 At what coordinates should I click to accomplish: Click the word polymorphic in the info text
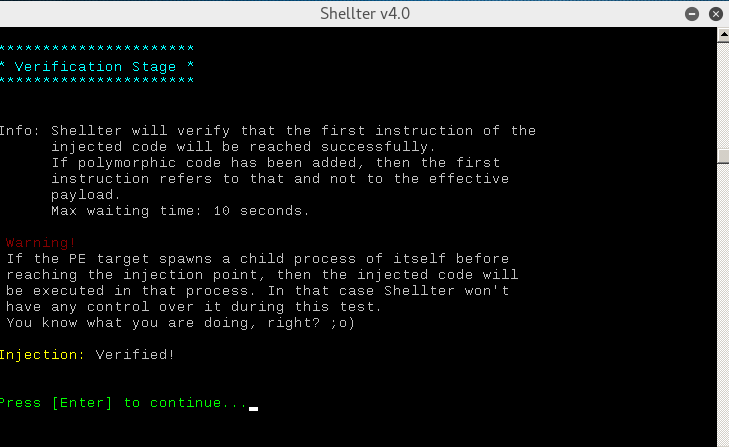(127, 163)
